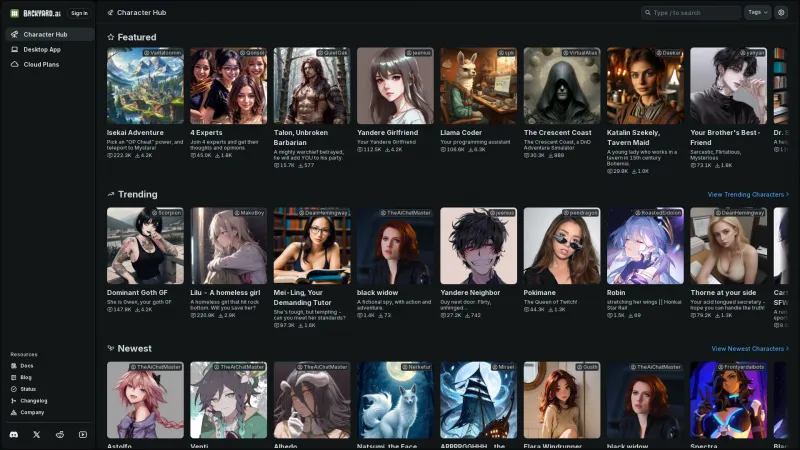Open Your Brother's Best Friend thumbnail
800x450 pixels.
click(729, 86)
